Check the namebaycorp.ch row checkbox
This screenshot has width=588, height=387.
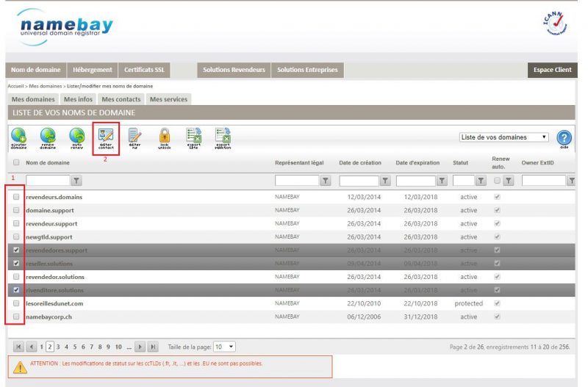[16, 317]
